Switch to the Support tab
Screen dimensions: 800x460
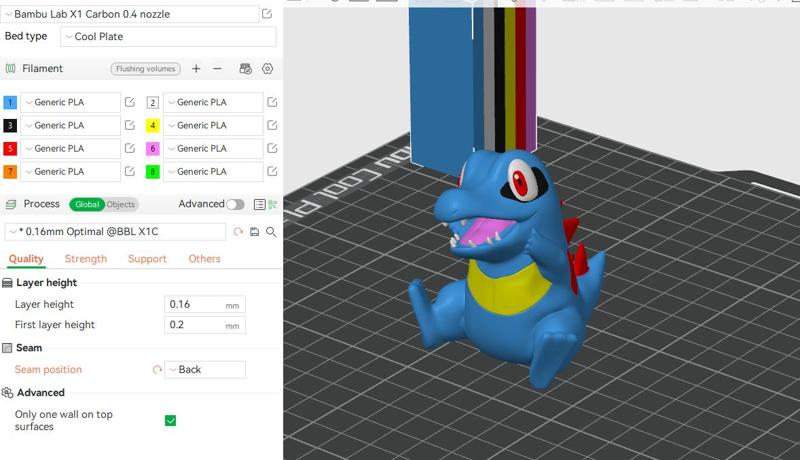(x=147, y=259)
